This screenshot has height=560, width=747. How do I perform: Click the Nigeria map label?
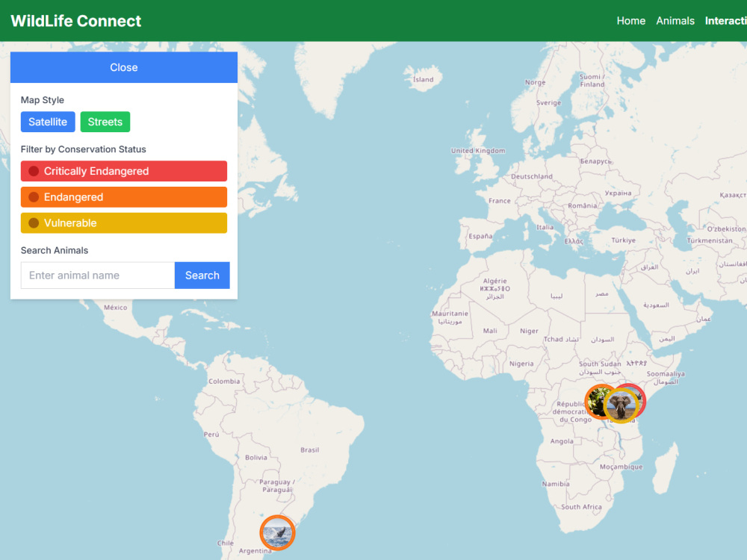pos(521,364)
